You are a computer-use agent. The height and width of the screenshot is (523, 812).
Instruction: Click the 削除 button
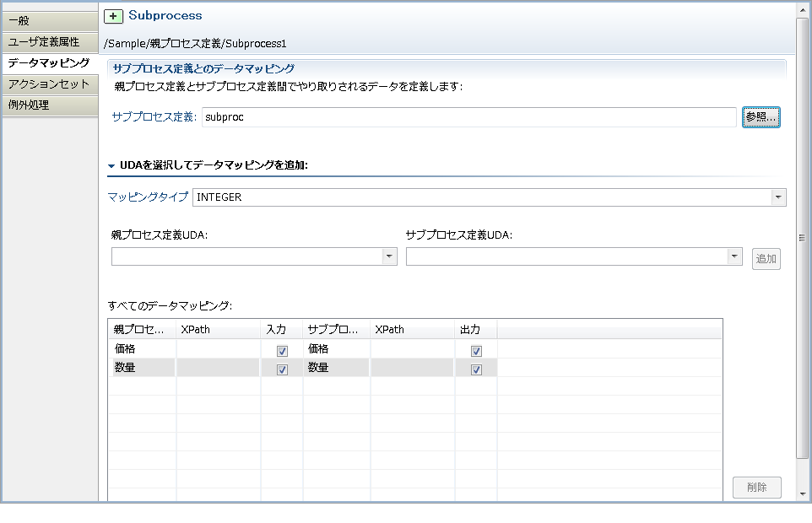click(x=756, y=488)
